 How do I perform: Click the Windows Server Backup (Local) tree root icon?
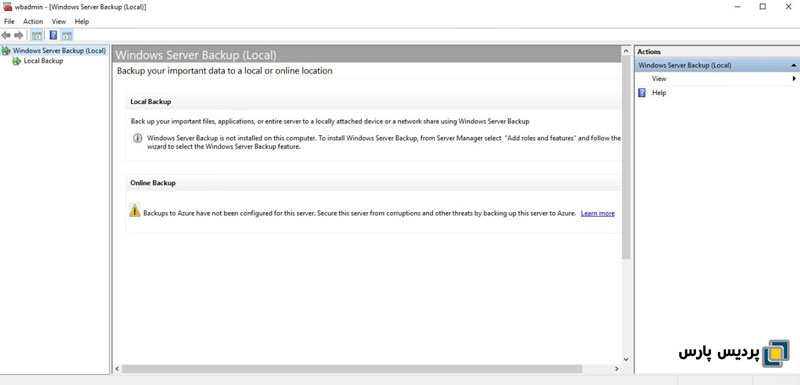6,50
